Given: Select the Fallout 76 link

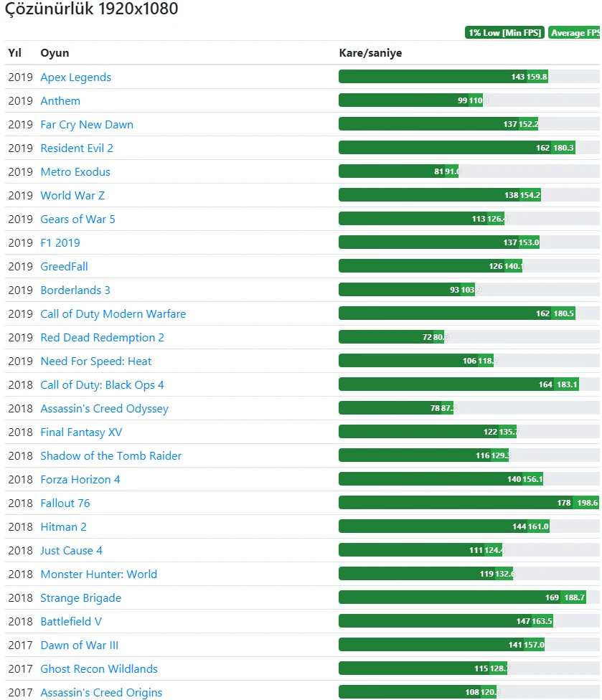Looking at the screenshot, I should pos(65,503).
